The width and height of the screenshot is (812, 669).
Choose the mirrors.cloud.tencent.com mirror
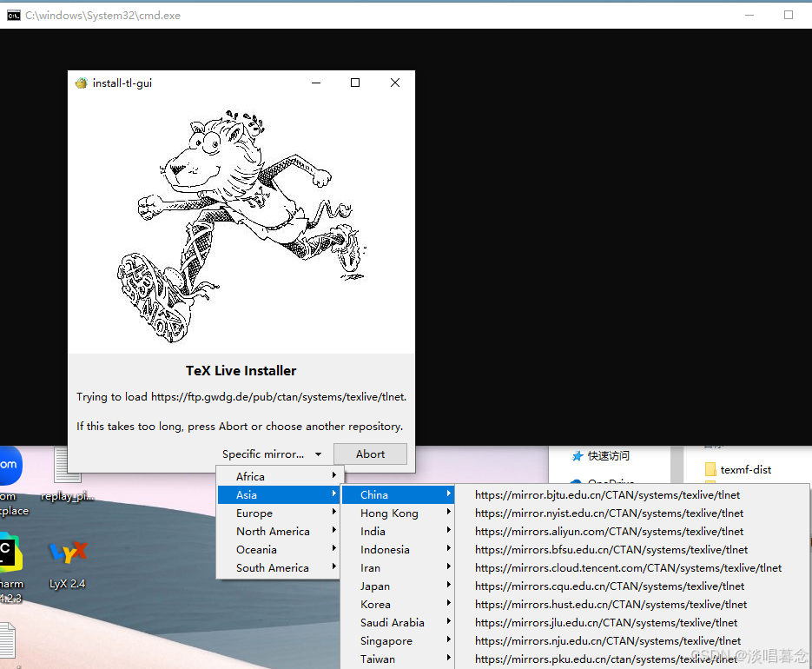[x=631, y=568]
